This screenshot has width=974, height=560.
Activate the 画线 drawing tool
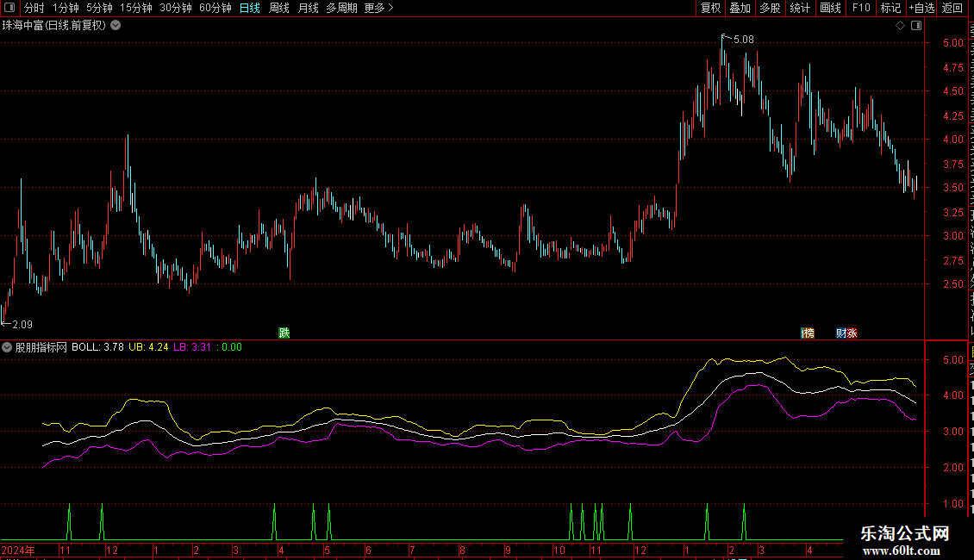[x=830, y=8]
